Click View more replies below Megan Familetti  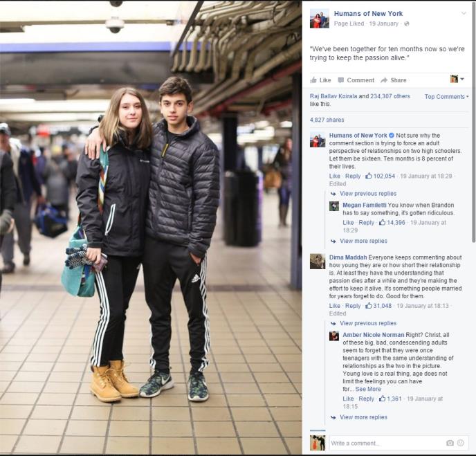click(x=363, y=241)
